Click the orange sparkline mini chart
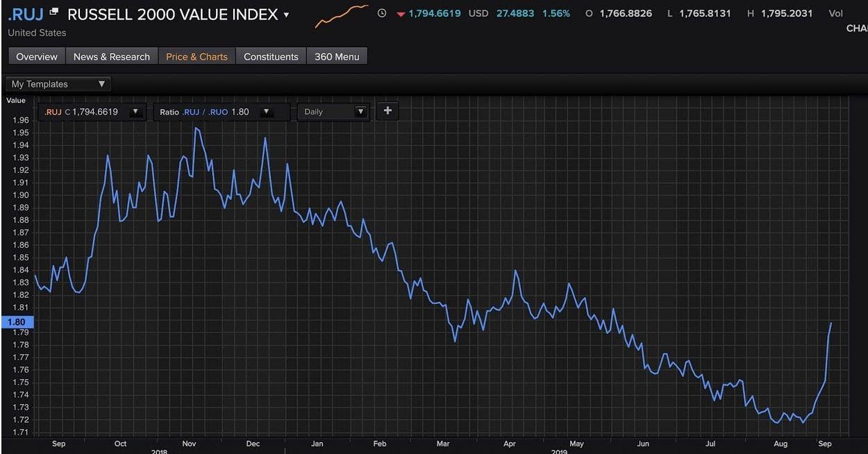This screenshot has height=454, width=868. (x=342, y=15)
